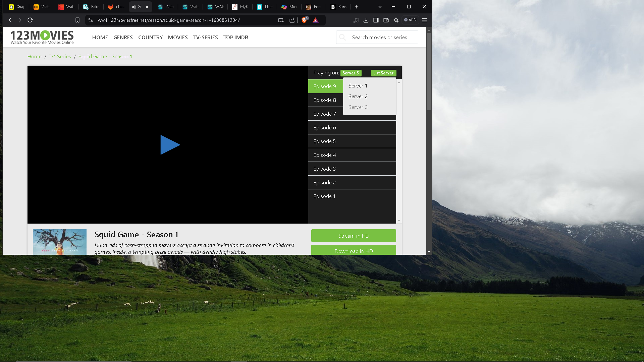Image resolution: width=644 pixels, height=362 pixels.
Task: Open the Brave Rewards triangle icon
Action: click(316, 20)
